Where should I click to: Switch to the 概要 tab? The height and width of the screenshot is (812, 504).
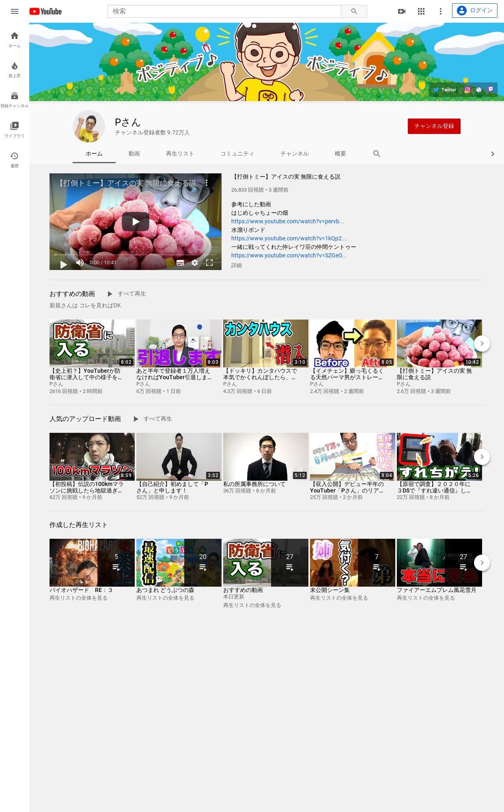pyautogui.click(x=340, y=154)
